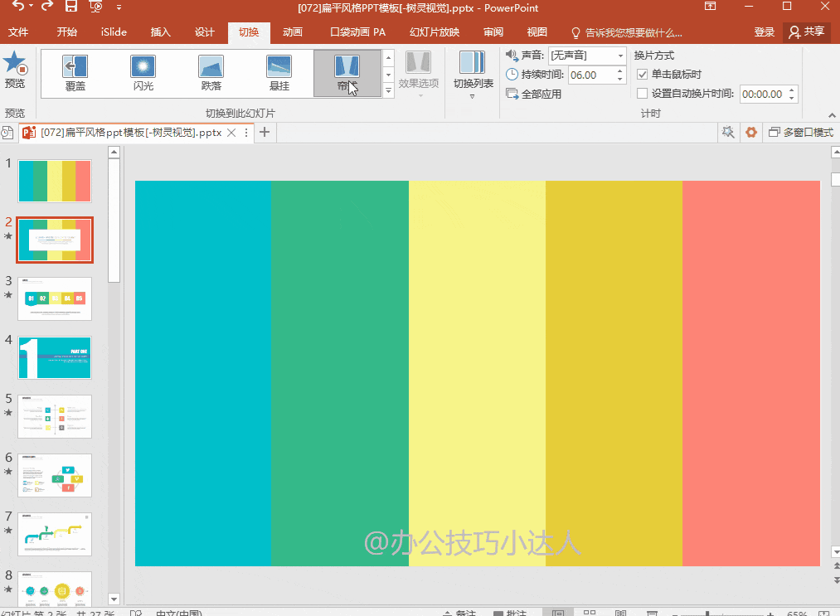Image resolution: width=840 pixels, height=616 pixels.
Task: Select the 闪光 (Flash) transition effect
Action: coord(143,72)
